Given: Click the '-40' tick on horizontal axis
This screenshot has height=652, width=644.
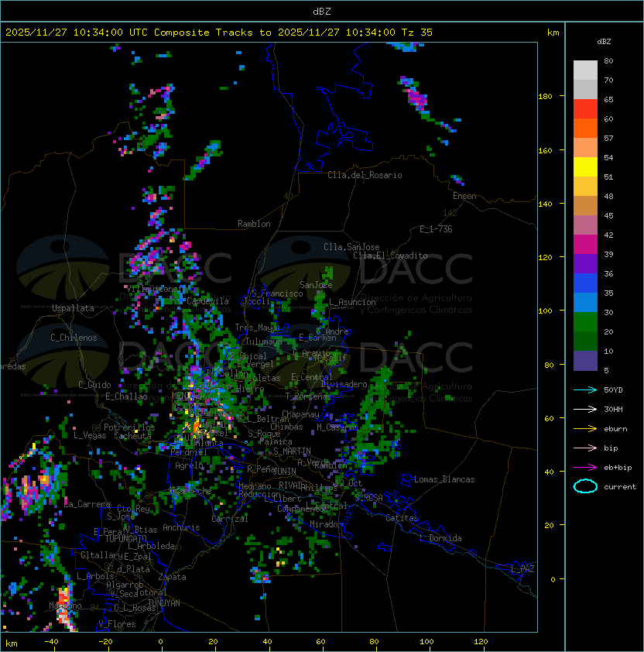Looking at the screenshot, I should click(x=52, y=642).
